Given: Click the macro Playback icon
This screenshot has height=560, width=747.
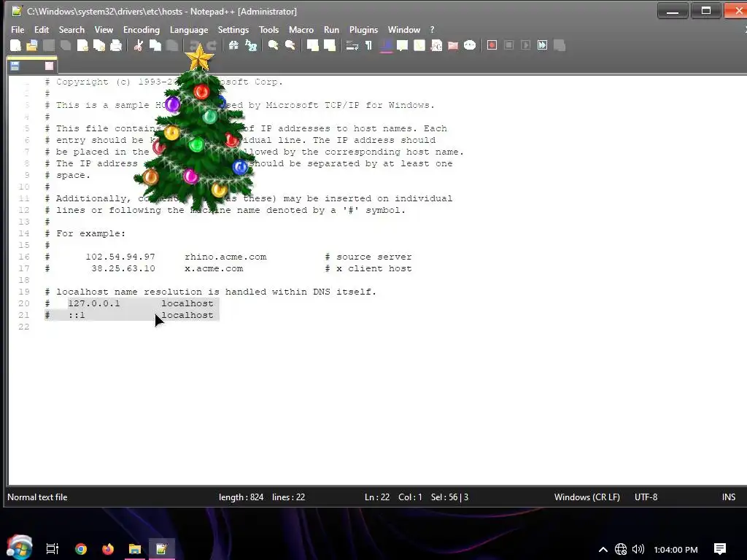Looking at the screenshot, I should click(525, 45).
